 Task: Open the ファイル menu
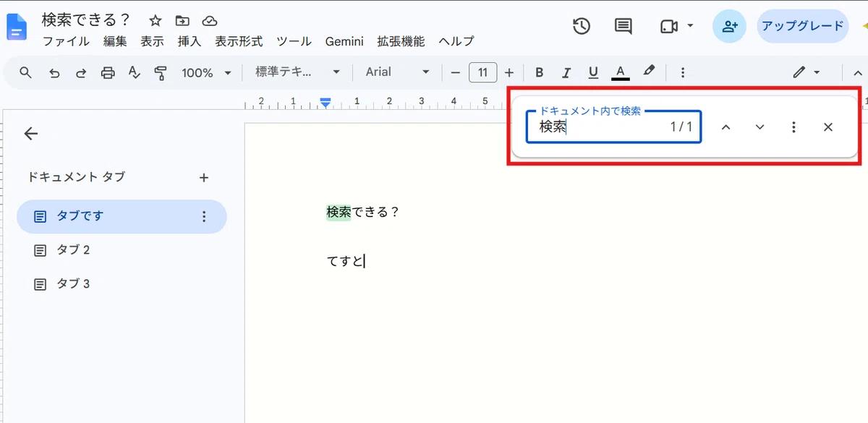click(67, 41)
